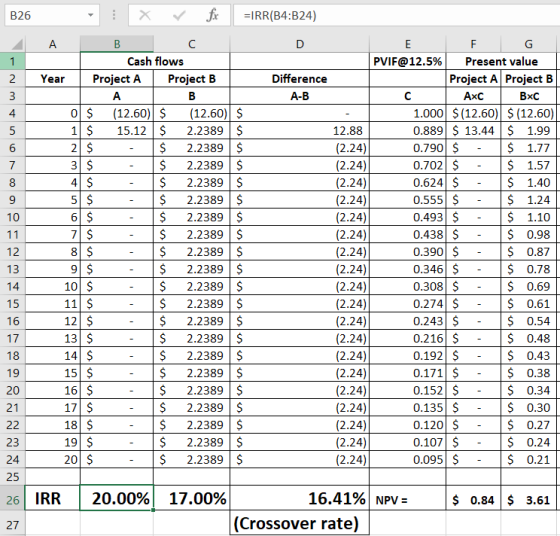Select column D header

coord(300,44)
